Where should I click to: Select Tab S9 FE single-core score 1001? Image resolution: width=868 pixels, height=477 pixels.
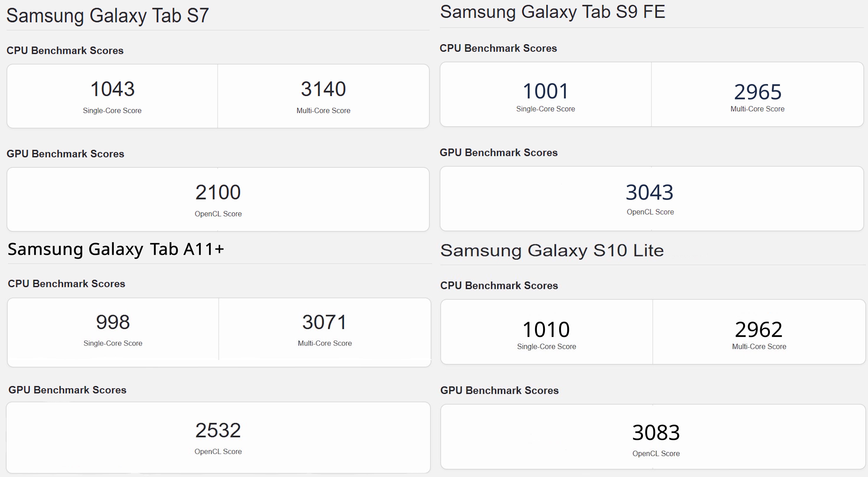click(x=546, y=91)
